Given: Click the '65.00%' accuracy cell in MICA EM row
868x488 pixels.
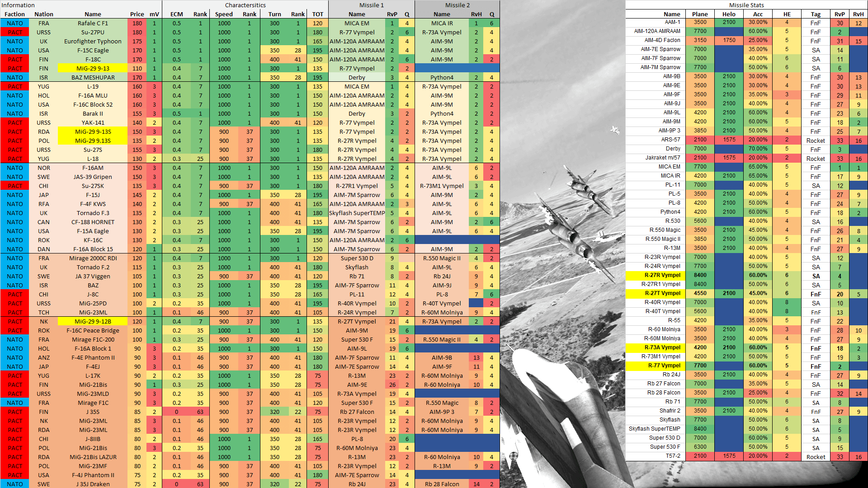Looking at the screenshot, I should pos(758,167).
